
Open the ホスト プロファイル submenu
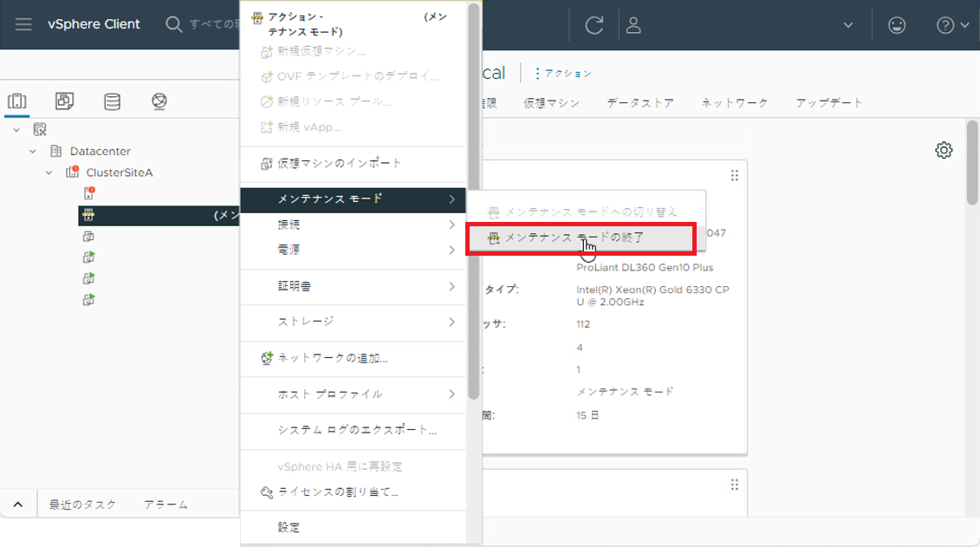coord(354,394)
